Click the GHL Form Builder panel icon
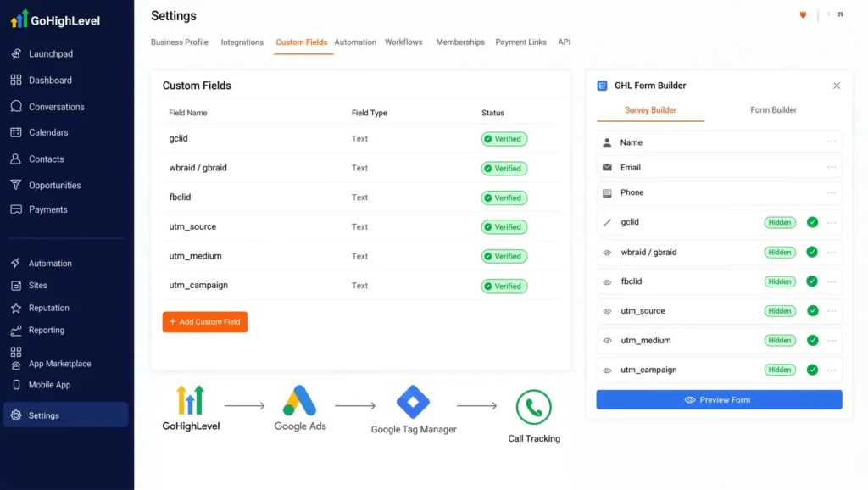The image size is (868, 490). pyautogui.click(x=603, y=86)
